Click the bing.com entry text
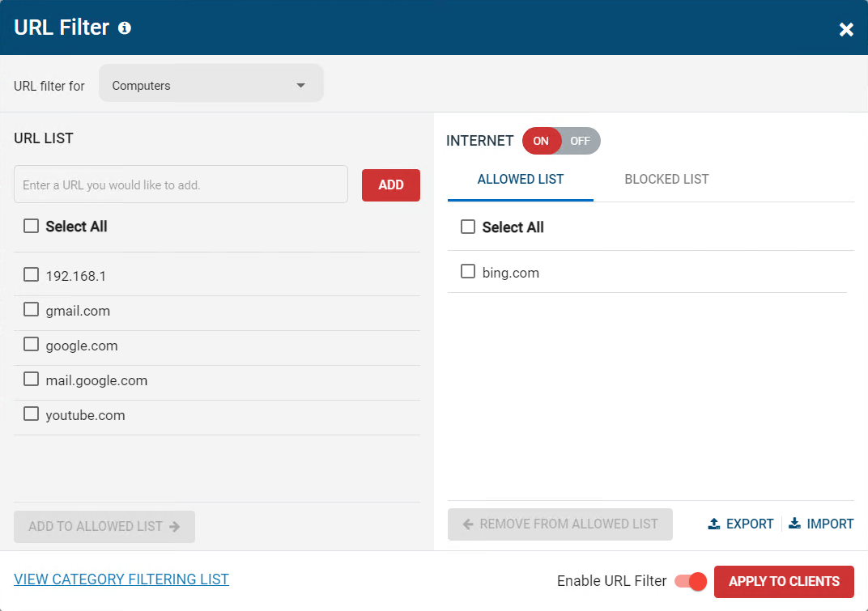Screen dimensions: 868x611 (x=510, y=273)
